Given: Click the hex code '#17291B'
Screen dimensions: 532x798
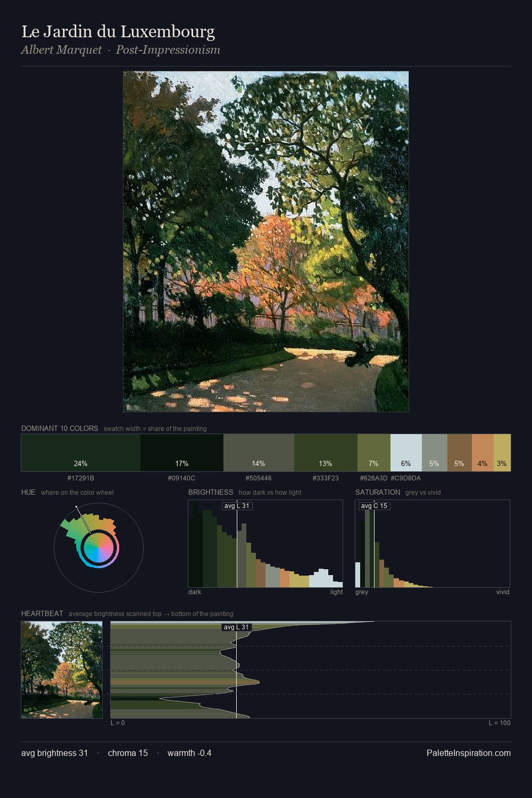Looking at the screenshot, I should pyautogui.click(x=81, y=478).
